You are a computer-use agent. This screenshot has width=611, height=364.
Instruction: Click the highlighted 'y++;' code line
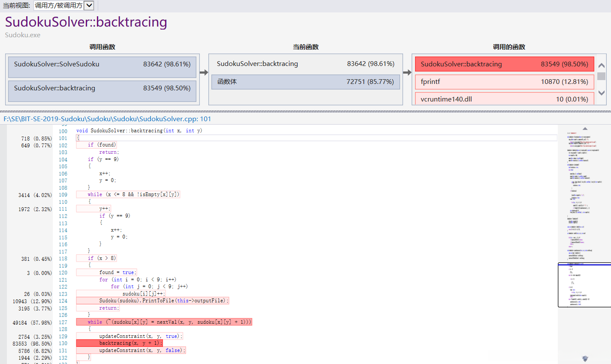[105, 209]
